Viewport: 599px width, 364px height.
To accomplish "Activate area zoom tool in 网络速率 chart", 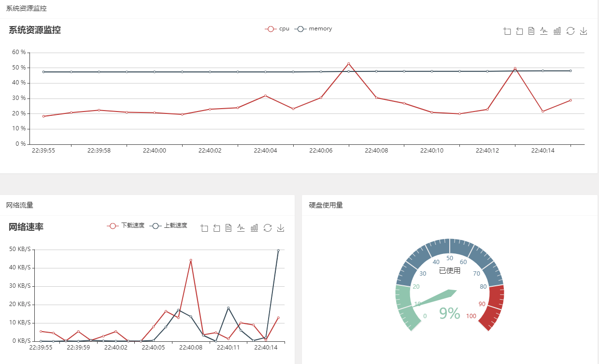I will click(x=204, y=228).
